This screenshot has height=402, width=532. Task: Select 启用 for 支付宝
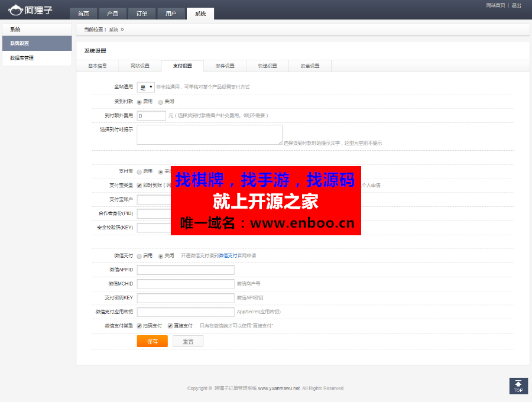click(x=140, y=171)
